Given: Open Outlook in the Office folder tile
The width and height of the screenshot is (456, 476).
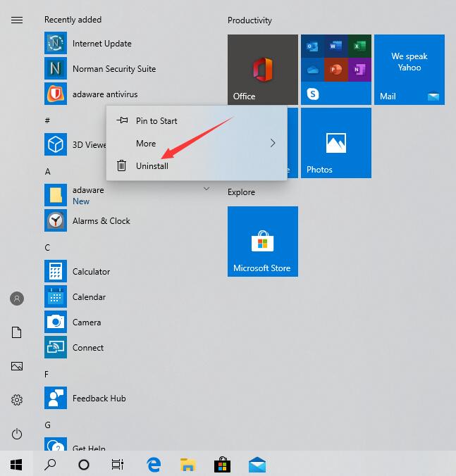Looking at the screenshot, I should tap(313, 46).
